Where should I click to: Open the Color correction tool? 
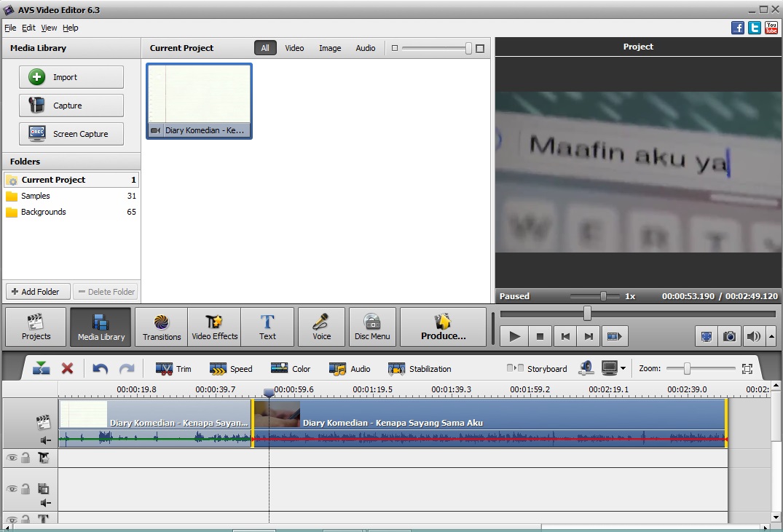coord(291,369)
